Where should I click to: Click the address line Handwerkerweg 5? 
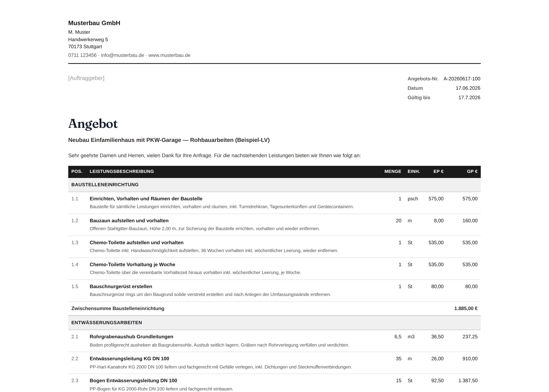(88, 39)
